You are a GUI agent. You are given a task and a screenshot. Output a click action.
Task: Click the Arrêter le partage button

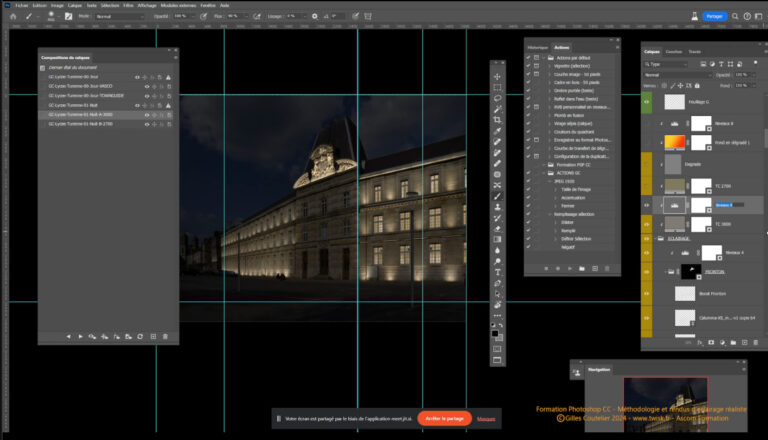(x=444, y=418)
